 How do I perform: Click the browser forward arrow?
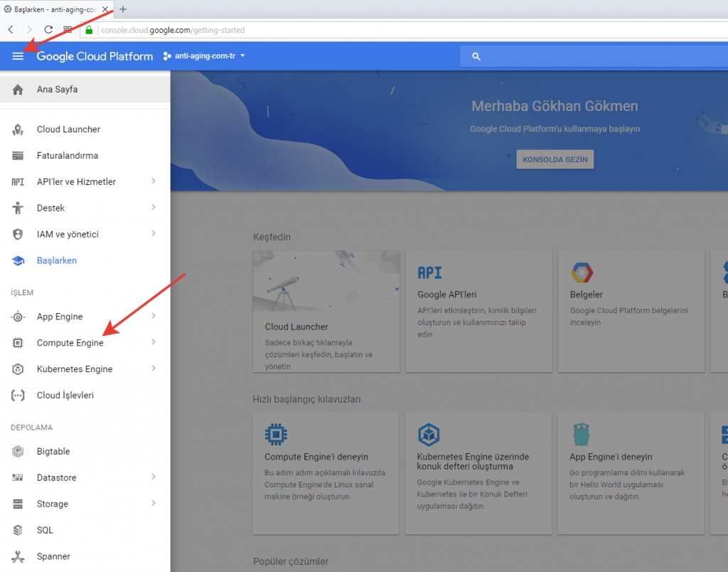click(29, 30)
